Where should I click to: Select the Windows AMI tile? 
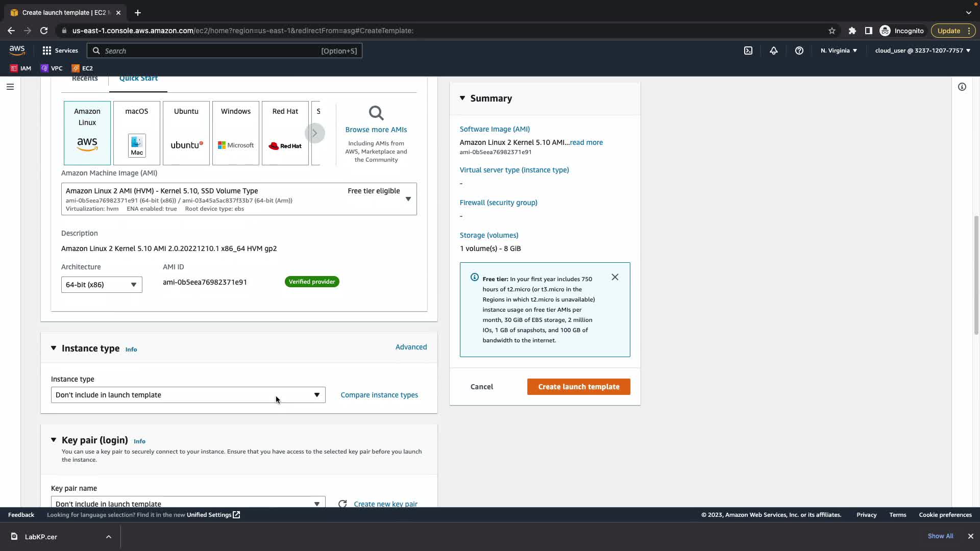point(235,133)
